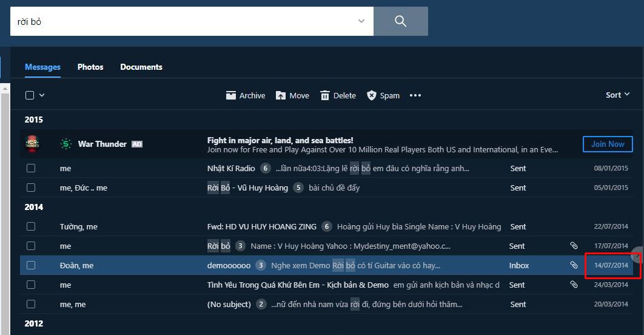Archive selected messages with the Archive icon
Screen dimensions: 644x335
click(231, 95)
